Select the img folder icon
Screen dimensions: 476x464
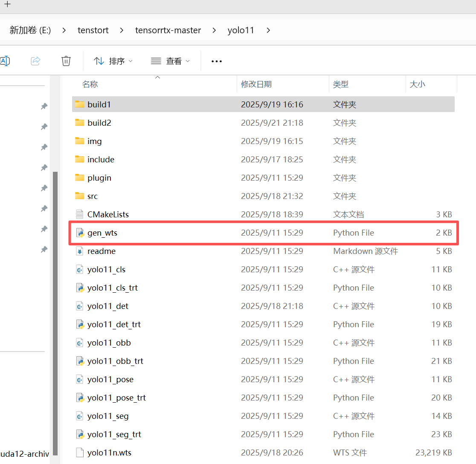79,141
